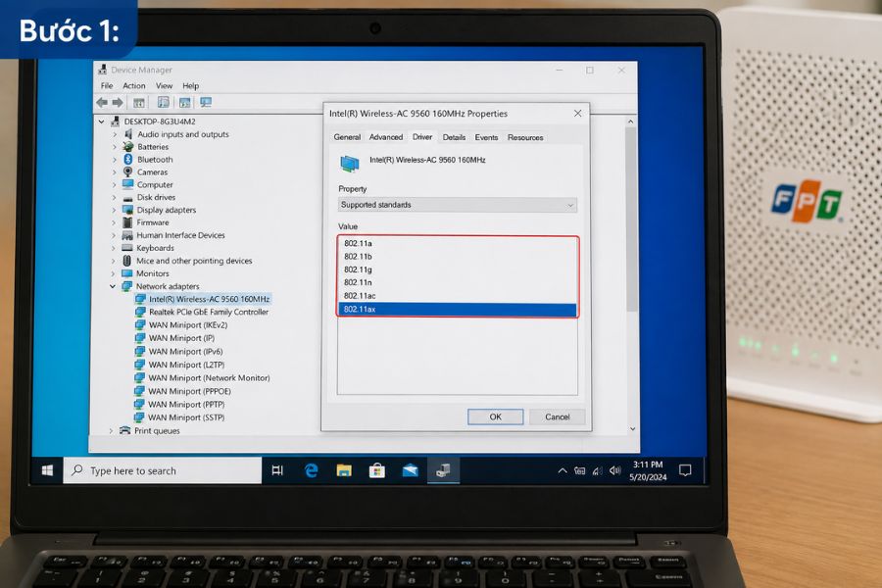Select the Print queues icon
Viewport: 882px width, 588px height.
click(124, 430)
